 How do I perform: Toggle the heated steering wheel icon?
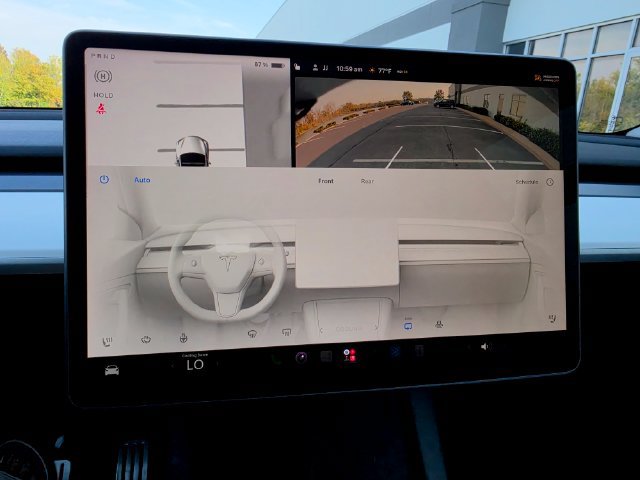click(x=184, y=338)
